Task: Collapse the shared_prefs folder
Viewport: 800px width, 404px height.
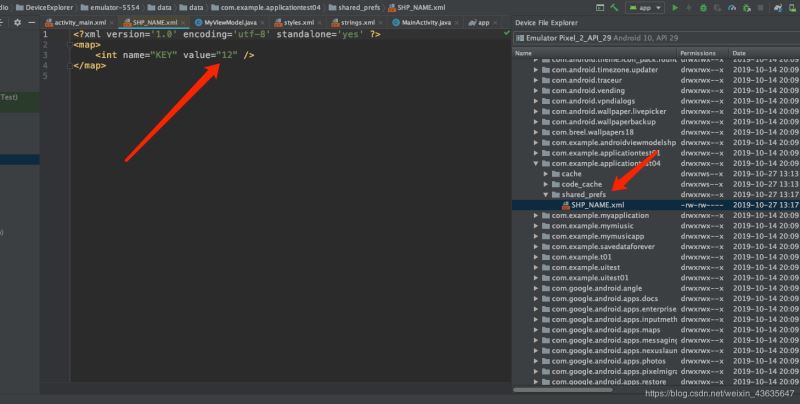Action: [x=545, y=194]
